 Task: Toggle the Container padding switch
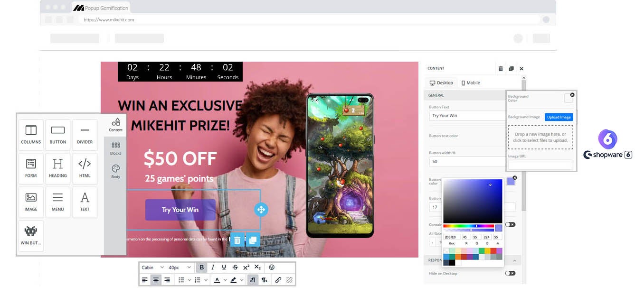pyautogui.click(x=510, y=224)
